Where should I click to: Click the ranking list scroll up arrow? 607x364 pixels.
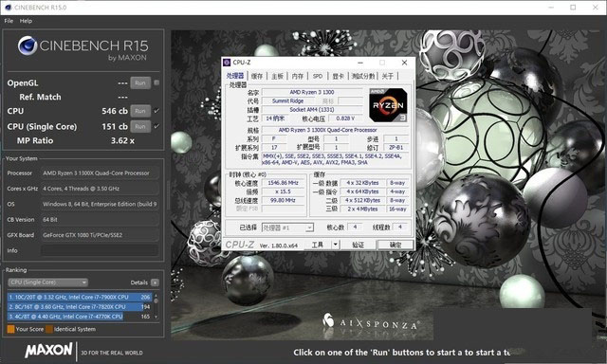156,296
